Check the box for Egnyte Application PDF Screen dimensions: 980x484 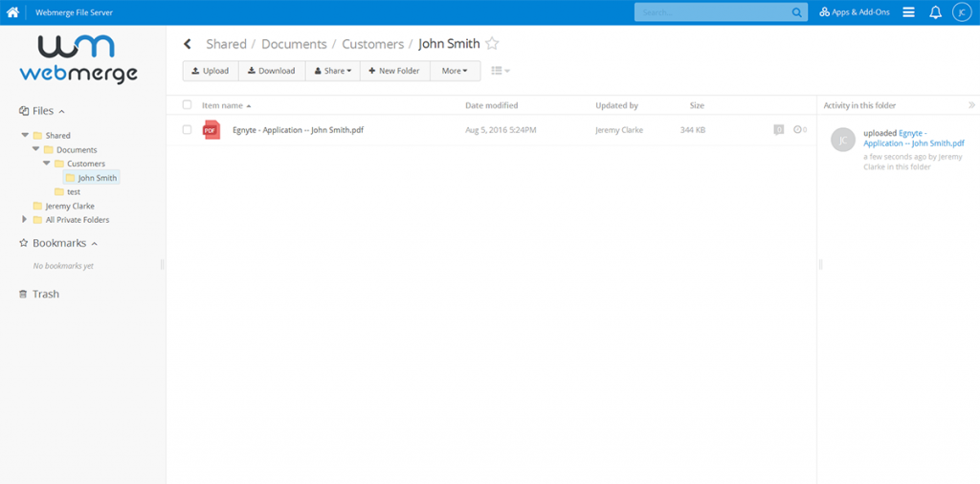(188, 129)
